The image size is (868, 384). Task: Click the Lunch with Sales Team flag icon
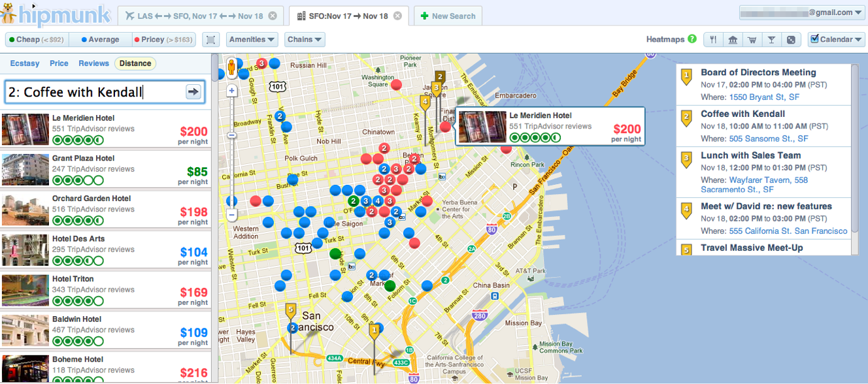[686, 160]
